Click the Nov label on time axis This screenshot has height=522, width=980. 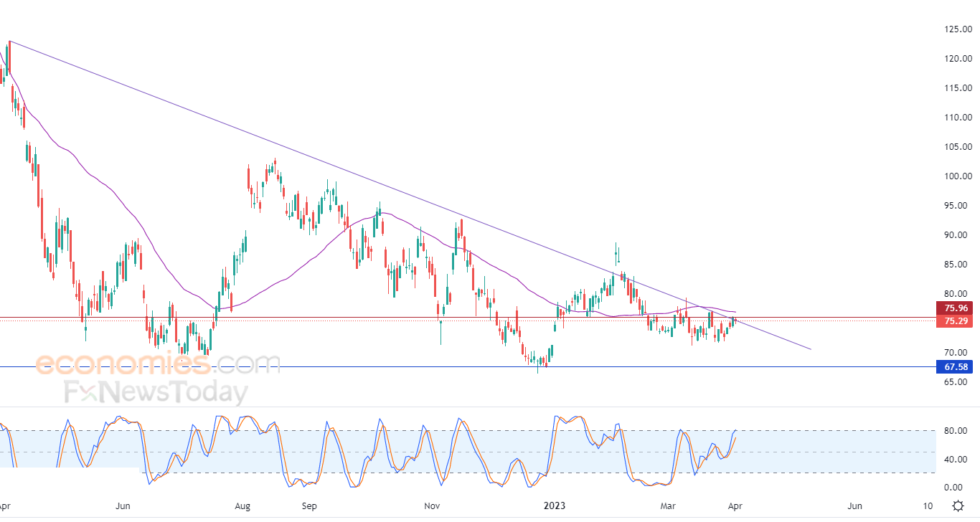[432, 506]
